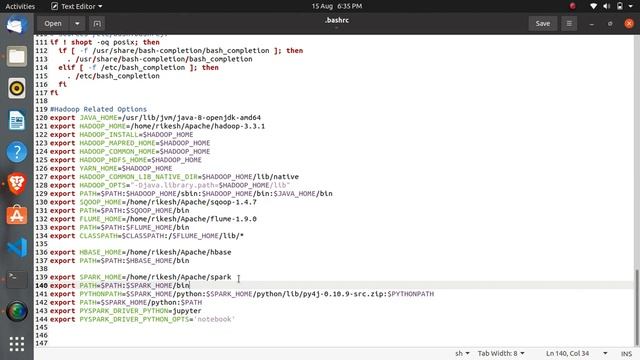Click HADOOP_COMMON_LIB_NATIVE_DIR on line 127
Screen dimensions: 640x360
coord(139,177)
